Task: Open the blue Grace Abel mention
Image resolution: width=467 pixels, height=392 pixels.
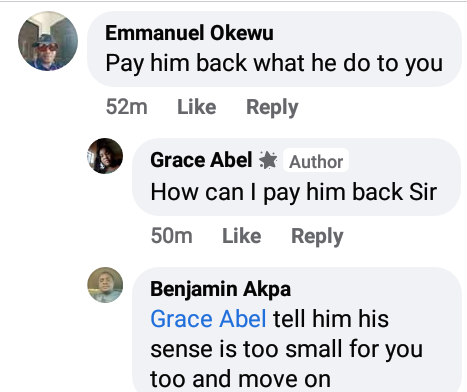Action: [x=208, y=319]
